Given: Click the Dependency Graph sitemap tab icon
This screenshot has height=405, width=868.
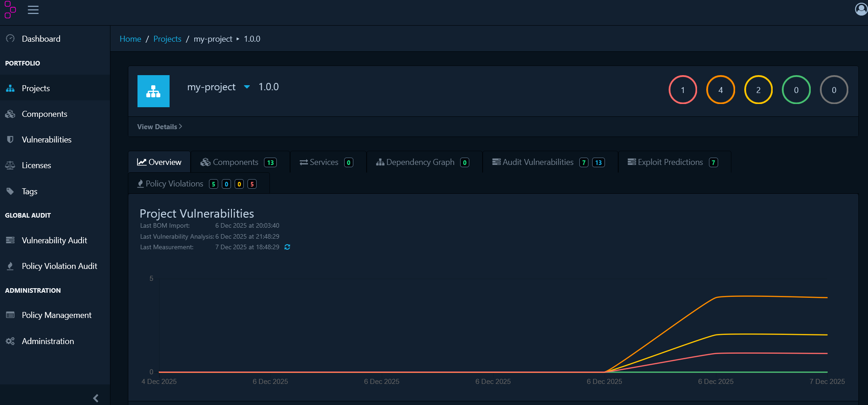Looking at the screenshot, I should (x=380, y=162).
